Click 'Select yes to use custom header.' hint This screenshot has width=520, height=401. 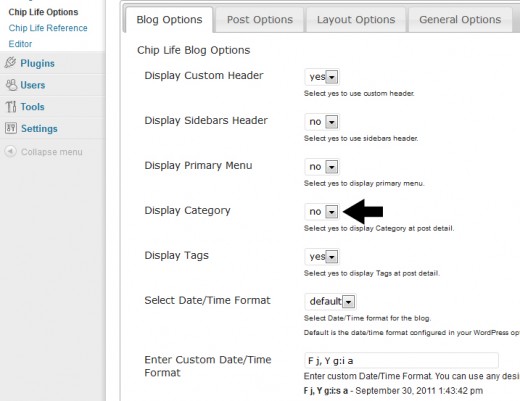tap(359, 94)
